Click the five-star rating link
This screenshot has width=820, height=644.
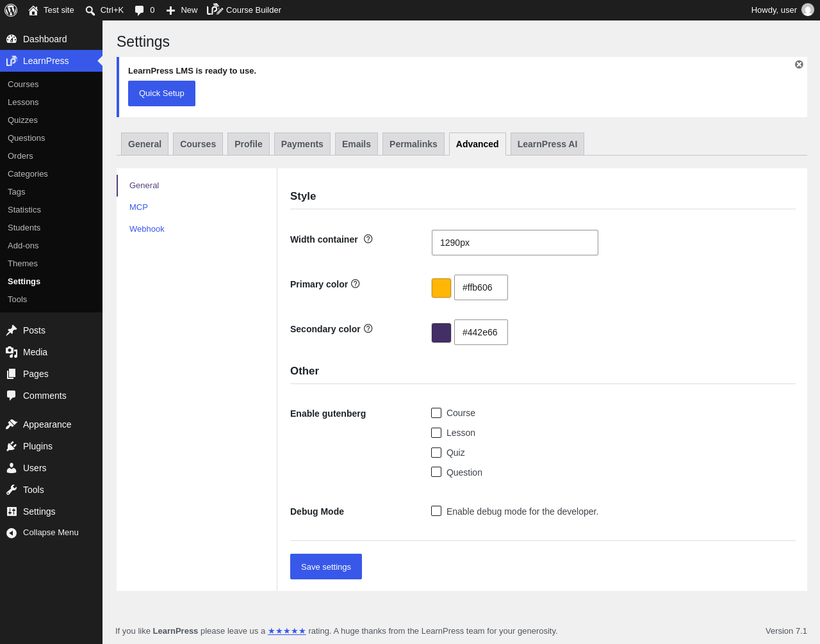(287, 631)
